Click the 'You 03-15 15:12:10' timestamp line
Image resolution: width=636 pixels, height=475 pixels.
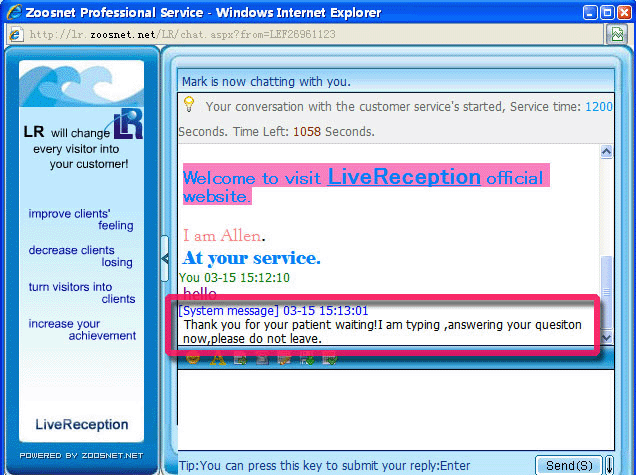pos(234,277)
